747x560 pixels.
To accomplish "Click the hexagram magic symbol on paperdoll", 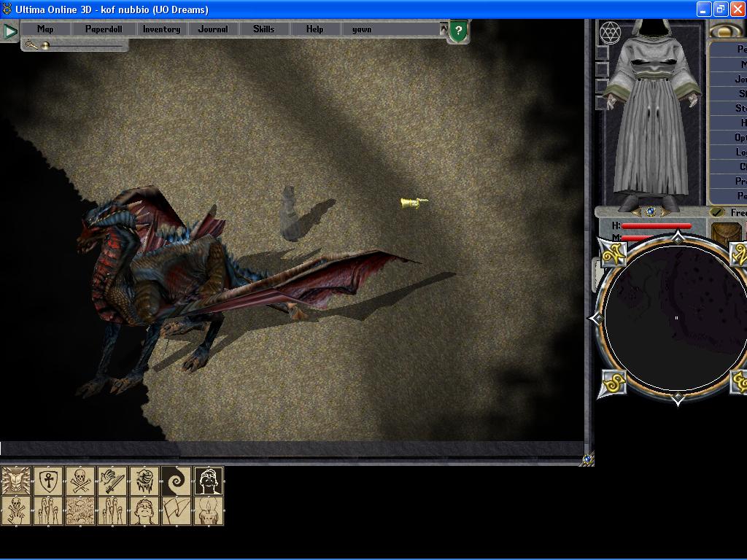I will (610, 33).
